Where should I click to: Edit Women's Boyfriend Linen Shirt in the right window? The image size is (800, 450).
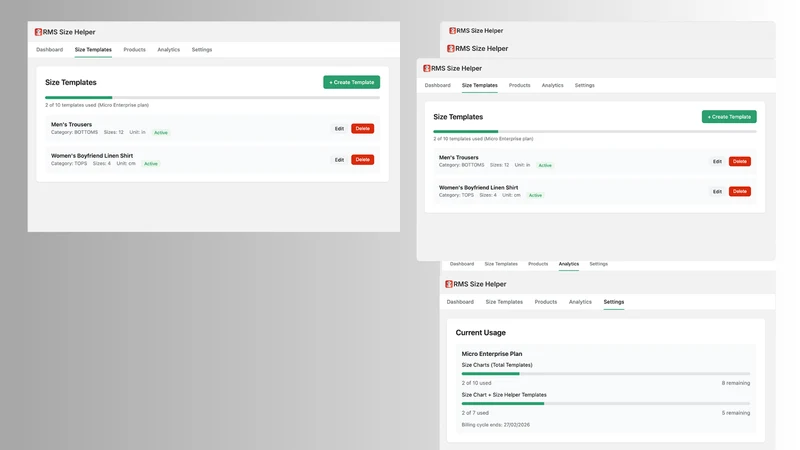click(717, 191)
